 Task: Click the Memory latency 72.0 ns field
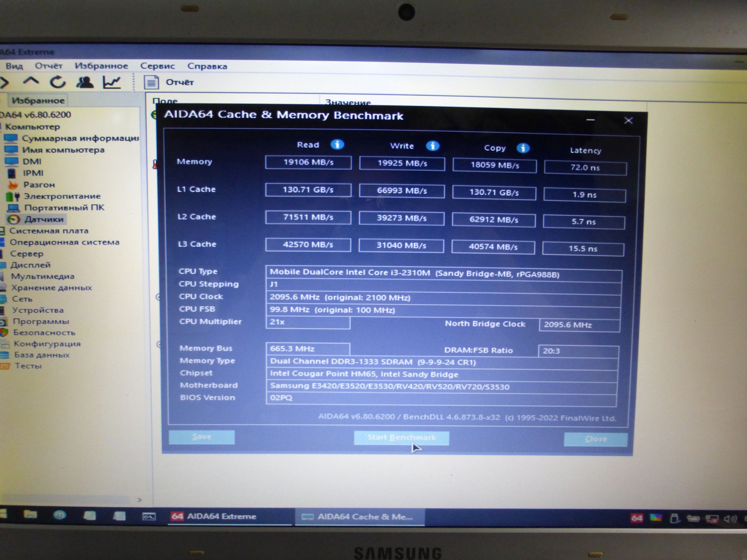click(x=585, y=168)
